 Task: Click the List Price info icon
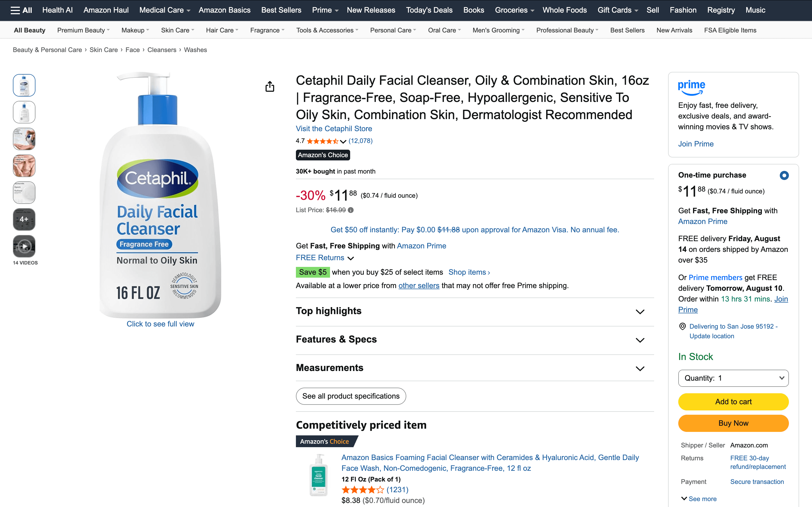click(351, 210)
